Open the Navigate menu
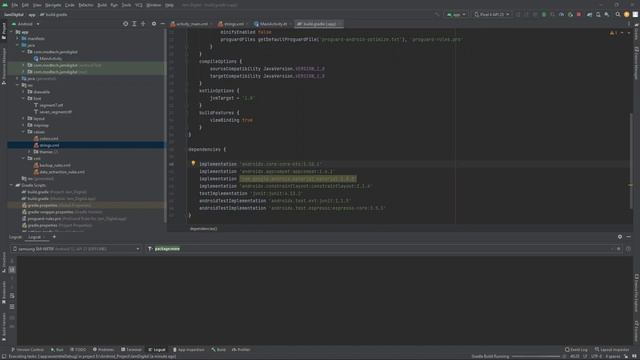Image resolution: width=640 pixels, height=360 pixels. (x=53, y=5)
